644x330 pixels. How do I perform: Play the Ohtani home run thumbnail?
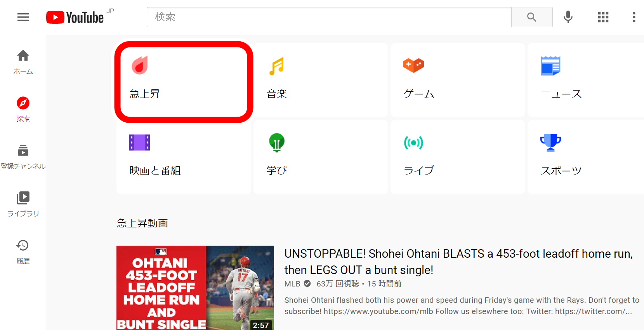[195, 288]
